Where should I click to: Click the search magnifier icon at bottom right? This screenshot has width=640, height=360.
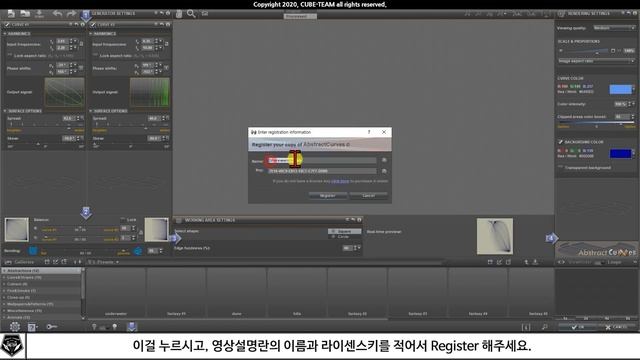544,327
